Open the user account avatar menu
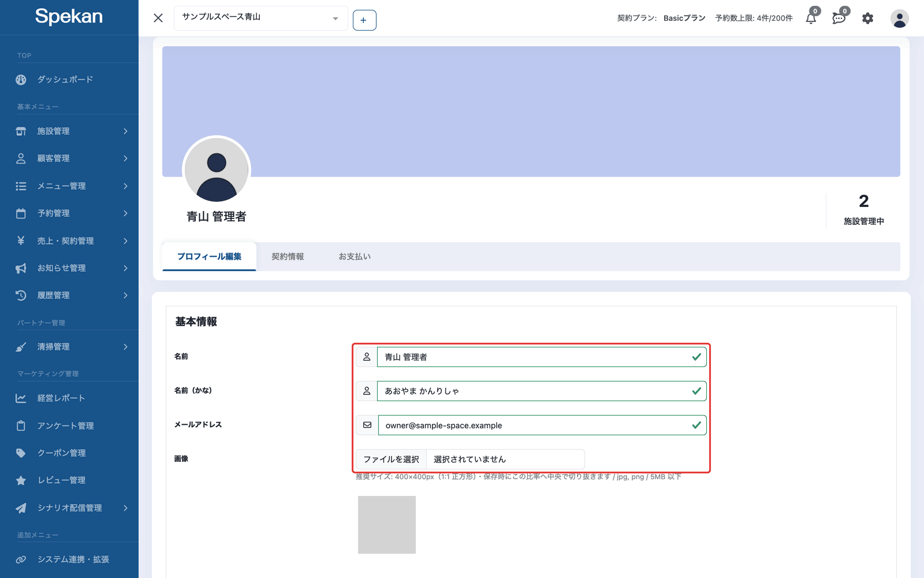924x578 pixels. point(899,18)
